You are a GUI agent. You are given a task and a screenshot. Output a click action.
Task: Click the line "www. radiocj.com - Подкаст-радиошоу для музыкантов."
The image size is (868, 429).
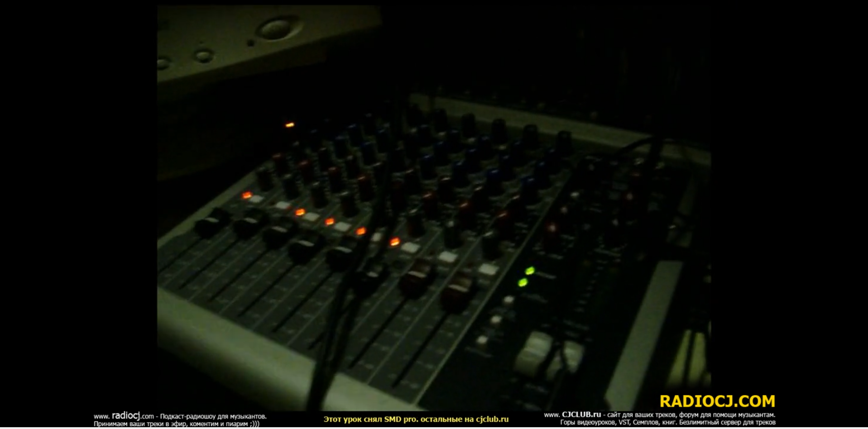(x=180, y=416)
